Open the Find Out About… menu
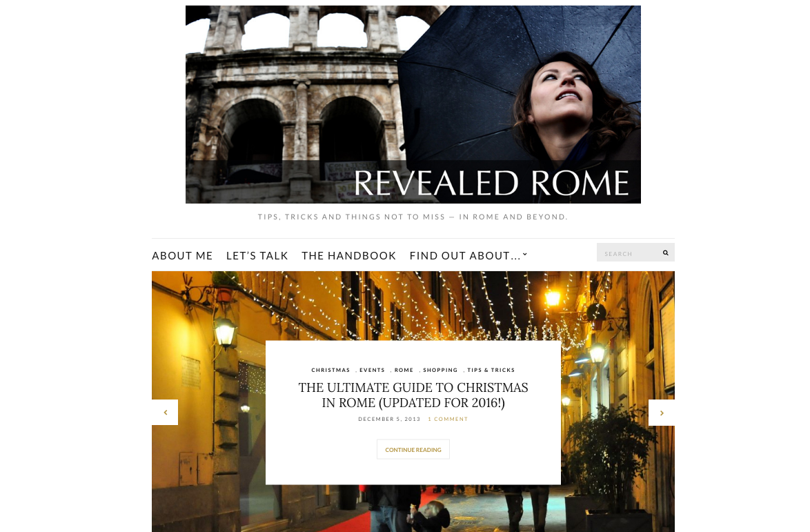 [465, 256]
